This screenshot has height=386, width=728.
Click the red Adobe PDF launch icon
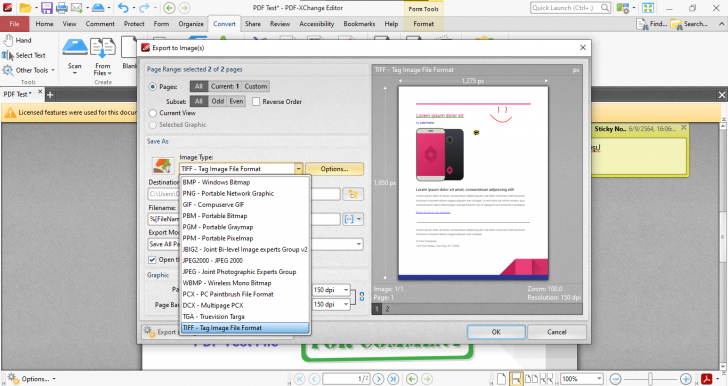tap(707, 379)
